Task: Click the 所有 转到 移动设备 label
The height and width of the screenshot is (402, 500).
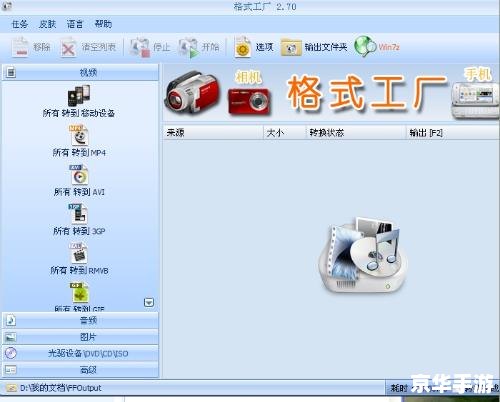Action: click(79, 113)
